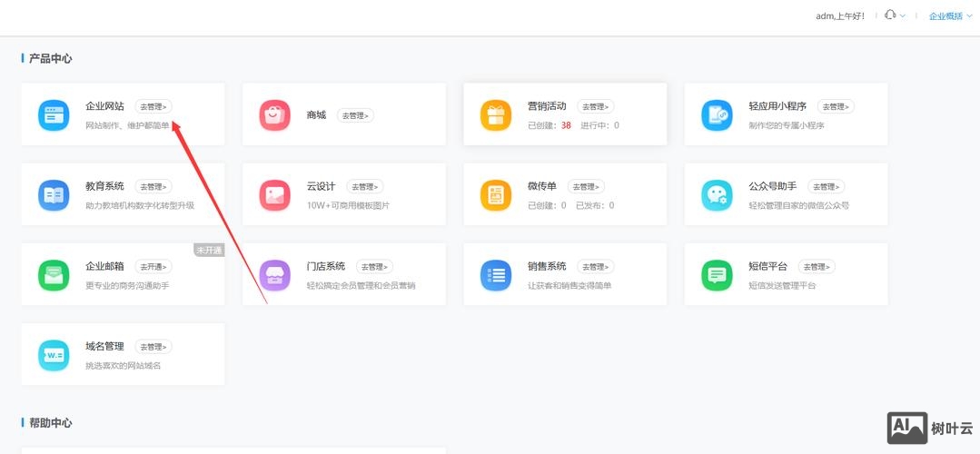Click 去管理 for 门店系统
Viewport: 980px width, 454px height.
click(375, 267)
